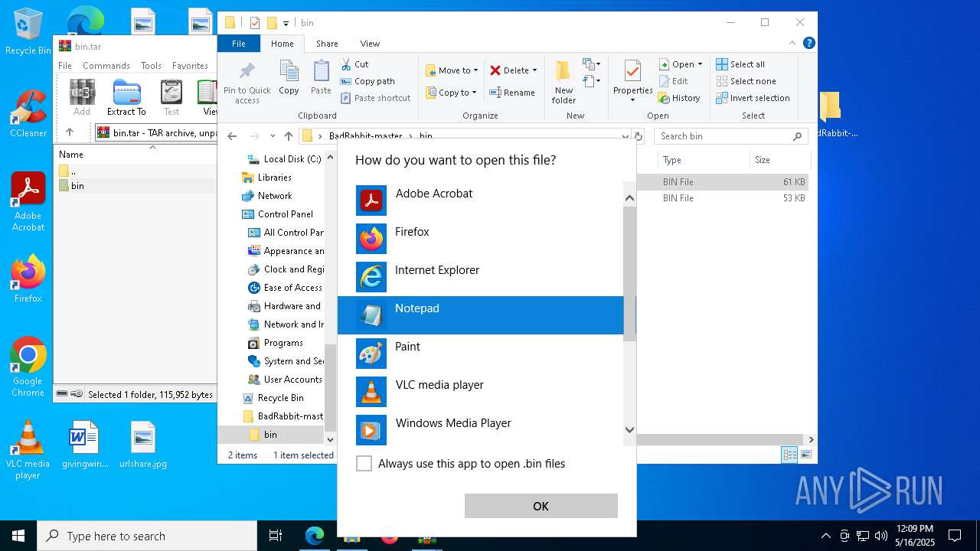Open the Windows Start menu
The width and height of the screenshot is (980, 551).
tap(18, 536)
